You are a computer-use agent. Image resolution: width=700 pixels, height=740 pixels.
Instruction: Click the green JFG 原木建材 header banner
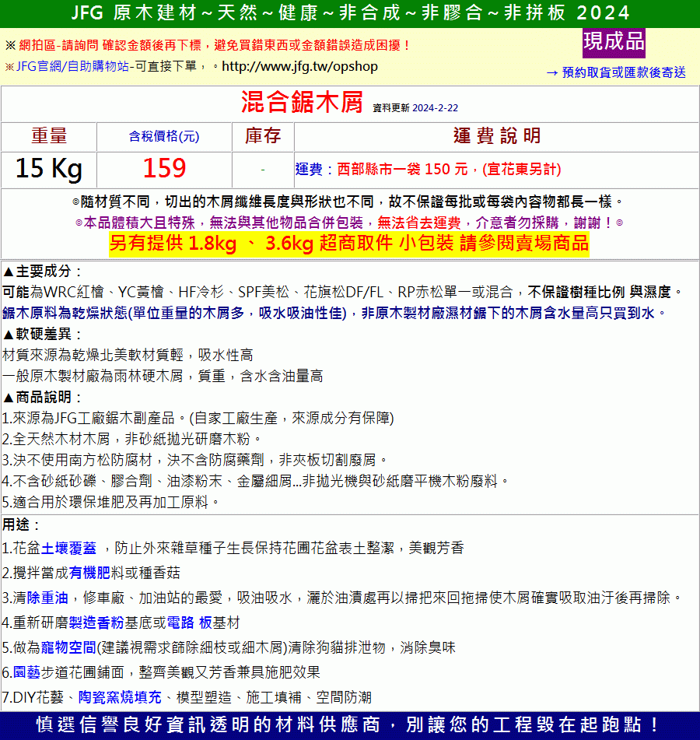coord(350,13)
